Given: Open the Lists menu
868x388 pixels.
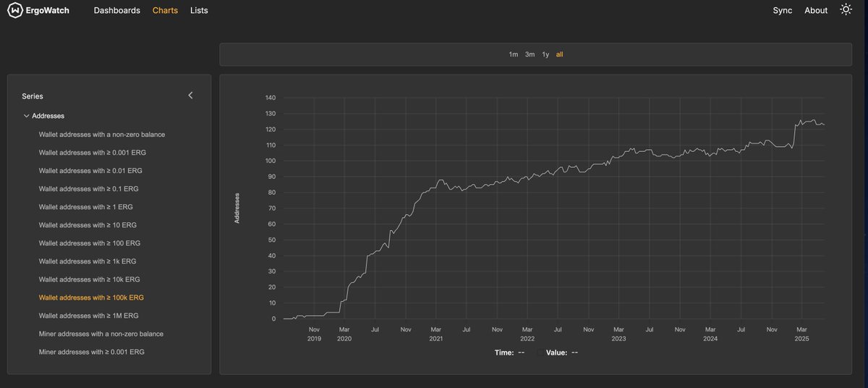Looking at the screenshot, I should click(x=199, y=11).
